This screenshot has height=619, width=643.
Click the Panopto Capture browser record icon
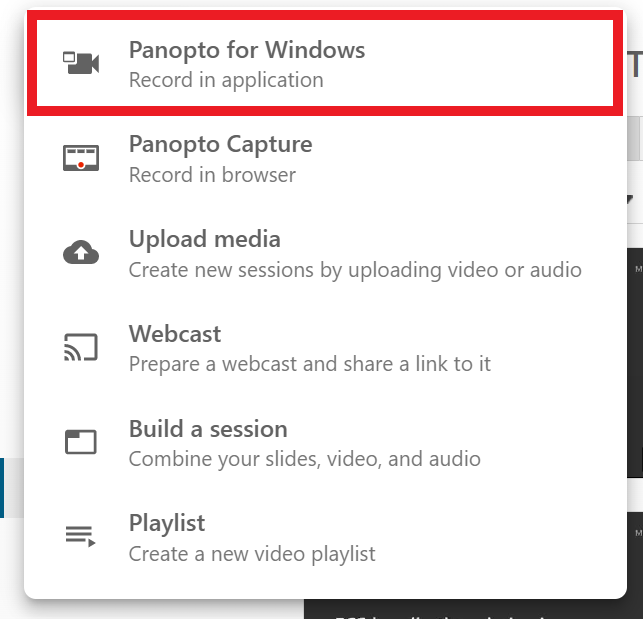click(x=81, y=158)
